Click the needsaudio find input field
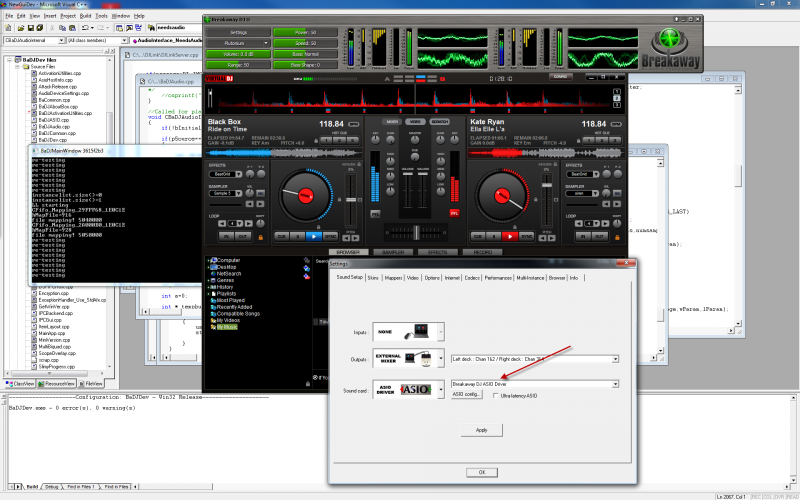Image resolution: width=800 pixels, height=500 pixels. pyautogui.click(x=179, y=28)
